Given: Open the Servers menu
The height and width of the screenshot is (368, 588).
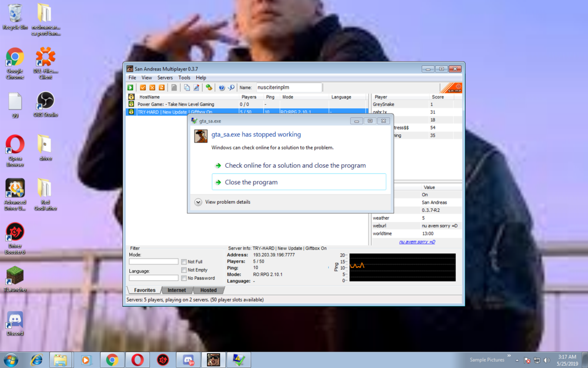Looking at the screenshot, I should [x=165, y=78].
